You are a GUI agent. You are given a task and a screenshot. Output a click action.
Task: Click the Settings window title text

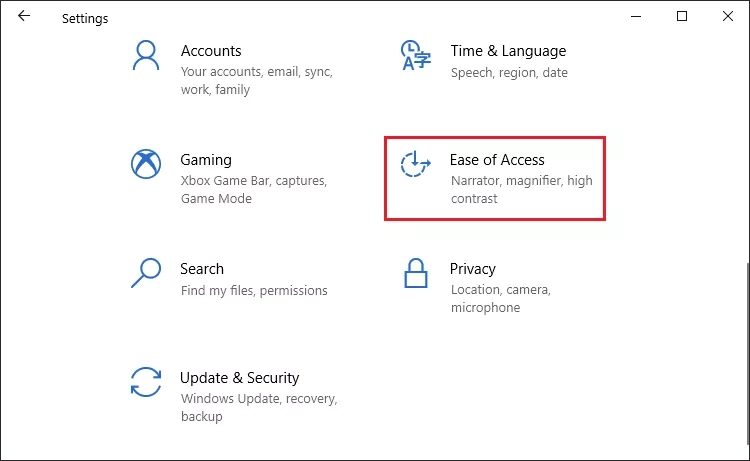85,19
